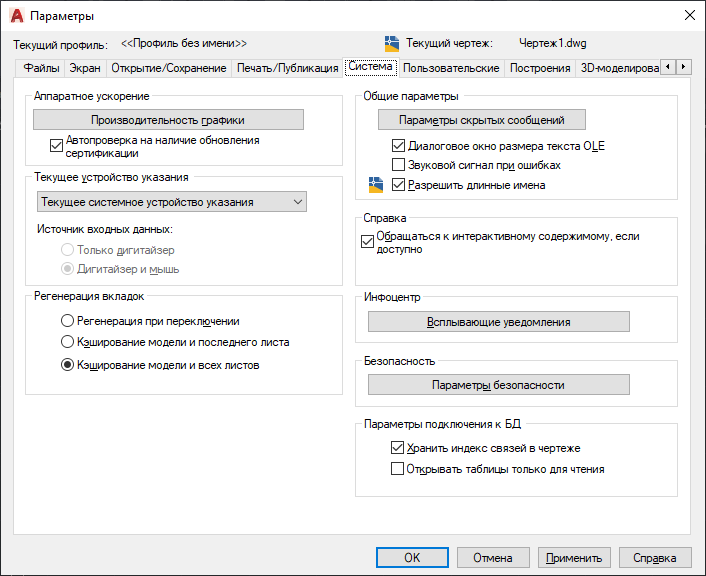The image size is (706, 576).
Task: Enable Звуковой сигнал при ошибках
Action: [398, 165]
